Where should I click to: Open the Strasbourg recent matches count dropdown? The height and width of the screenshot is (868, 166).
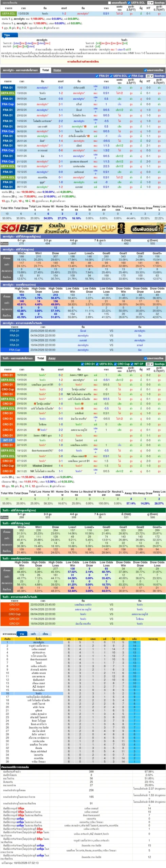(x=149, y=76)
